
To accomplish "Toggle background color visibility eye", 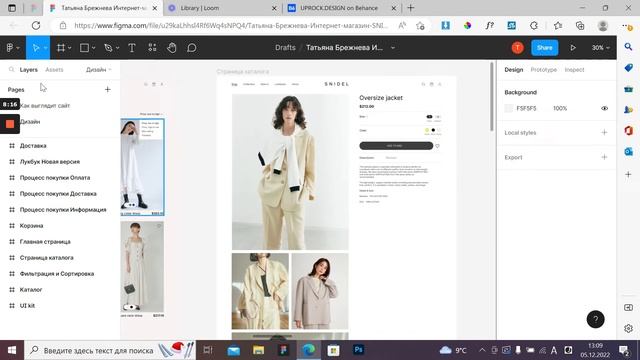I will click(604, 108).
